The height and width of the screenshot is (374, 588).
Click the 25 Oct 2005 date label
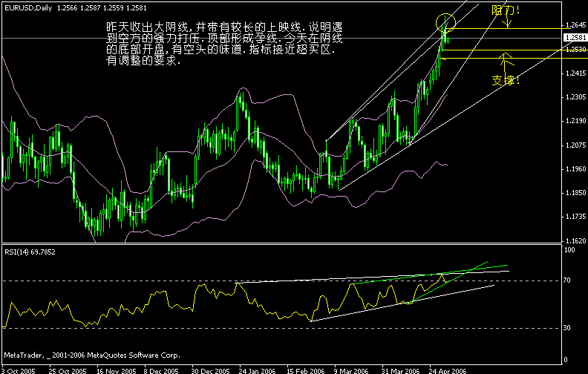[68, 370]
